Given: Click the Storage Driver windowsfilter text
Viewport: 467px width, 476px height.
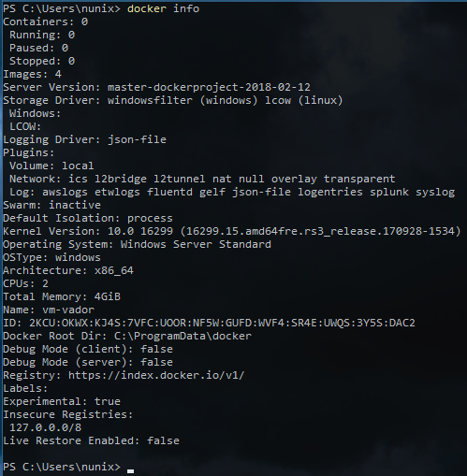Looking at the screenshot, I should [150, 100].
